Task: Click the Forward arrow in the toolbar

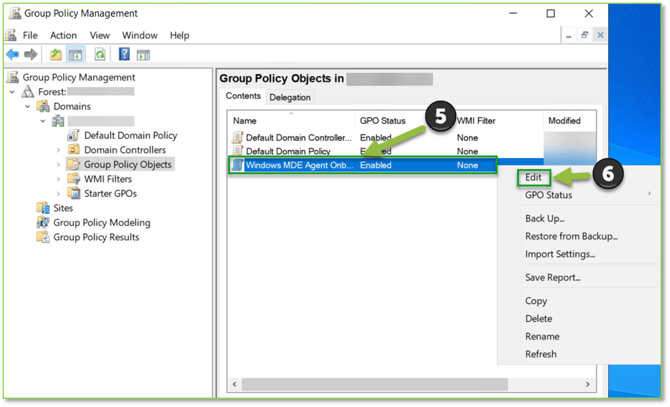Action: (x=30, y=54)
